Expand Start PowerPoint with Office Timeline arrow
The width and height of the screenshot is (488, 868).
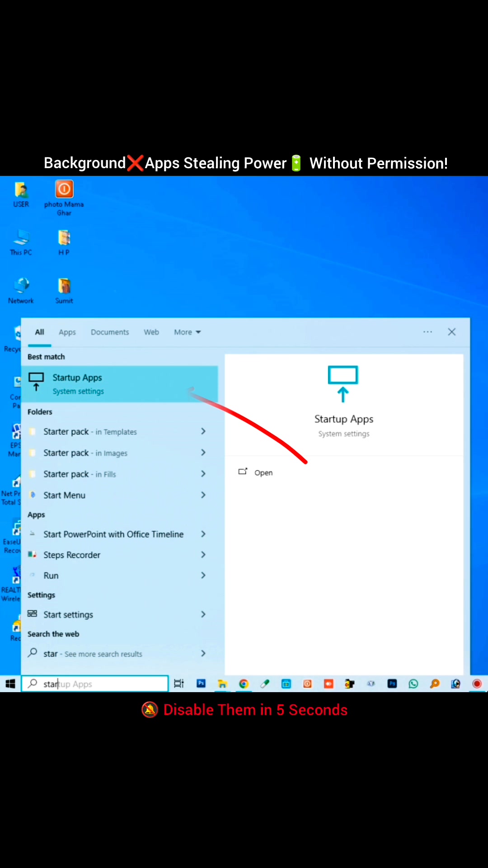[x=203, y=534]
